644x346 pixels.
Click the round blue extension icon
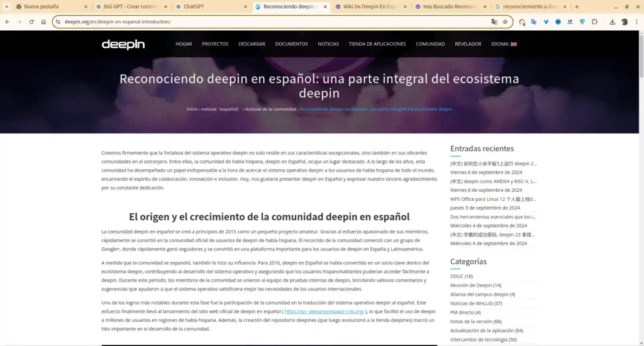coord(558,22)
